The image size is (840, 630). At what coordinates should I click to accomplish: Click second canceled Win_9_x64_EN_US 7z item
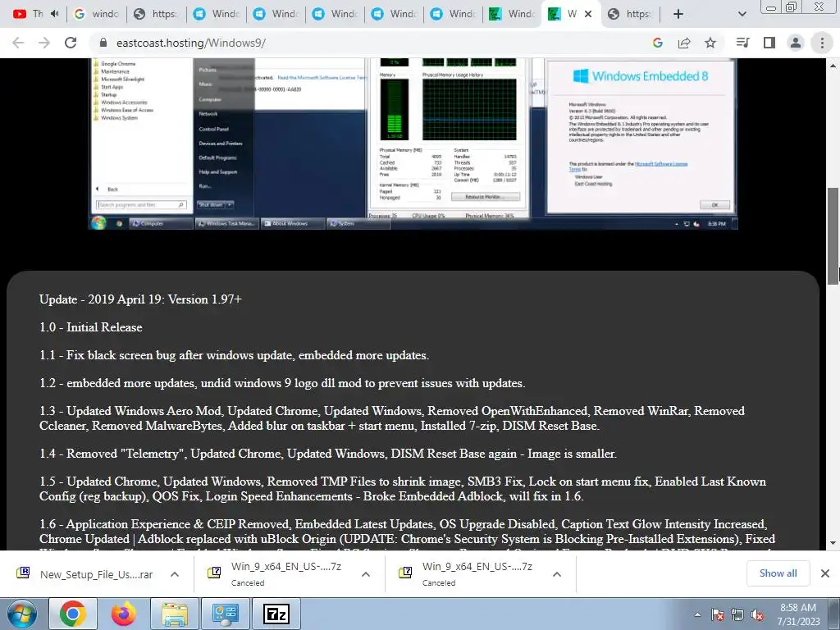coord(466,573)
